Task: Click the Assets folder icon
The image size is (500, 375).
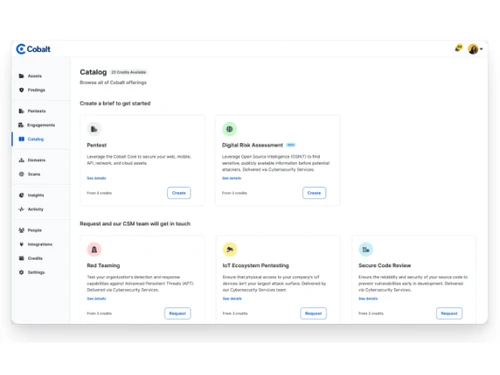Action: (x=21, y=76)
